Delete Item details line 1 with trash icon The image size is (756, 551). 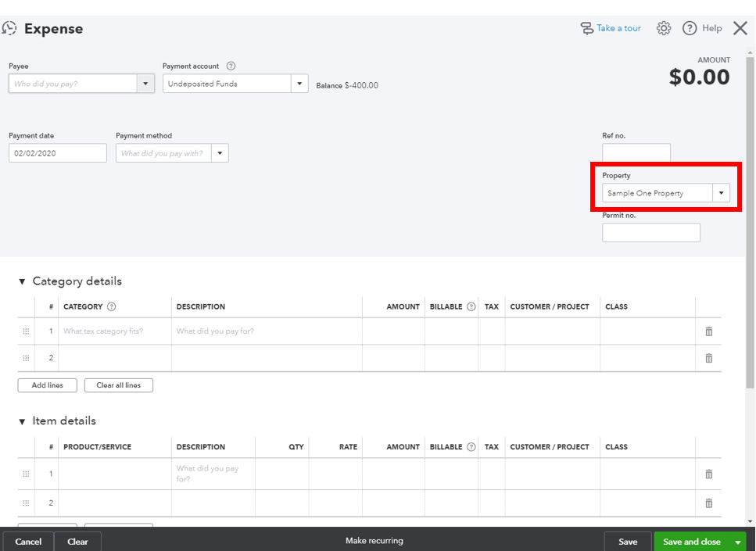click(709, 474)
